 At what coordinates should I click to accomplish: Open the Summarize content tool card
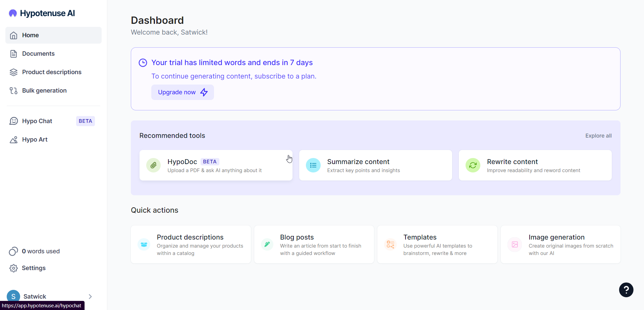375,165
